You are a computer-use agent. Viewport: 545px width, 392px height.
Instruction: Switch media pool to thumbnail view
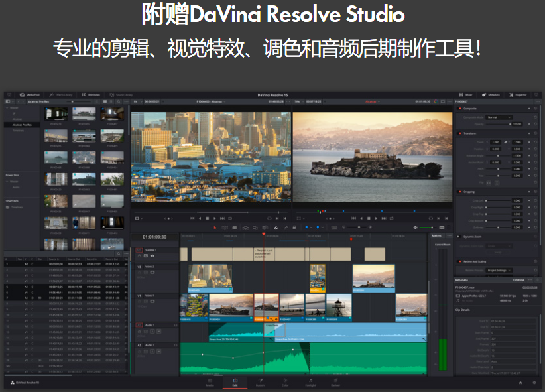point(105,101)
